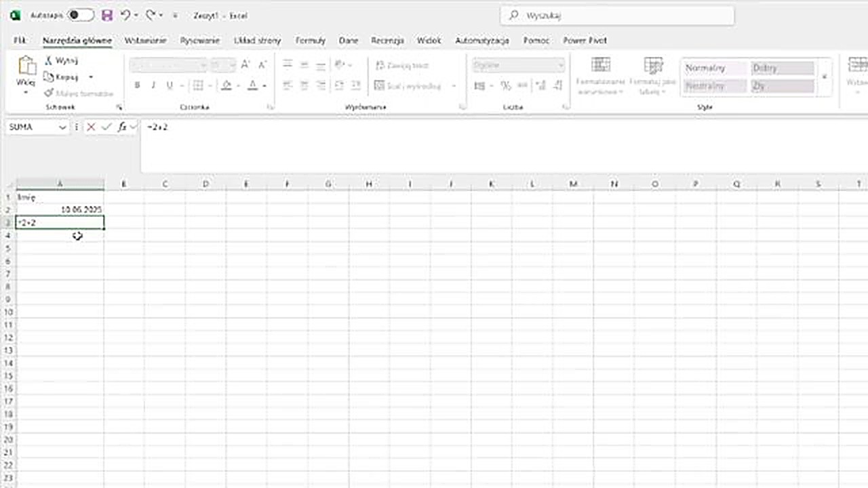Expand the SUMA name box dropdown
The height and width of the screenshot is (488, 868).
(x=62, y=127)
